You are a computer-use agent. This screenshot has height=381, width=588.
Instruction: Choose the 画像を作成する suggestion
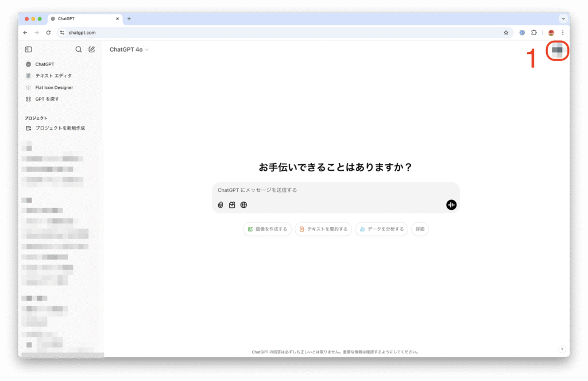268,229
